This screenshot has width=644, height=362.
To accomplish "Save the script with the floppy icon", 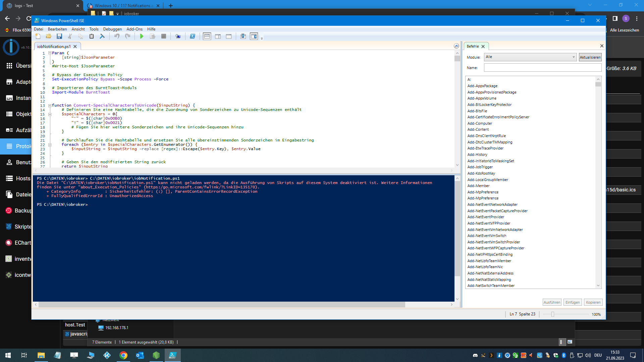I will click(x=59, y=36).
